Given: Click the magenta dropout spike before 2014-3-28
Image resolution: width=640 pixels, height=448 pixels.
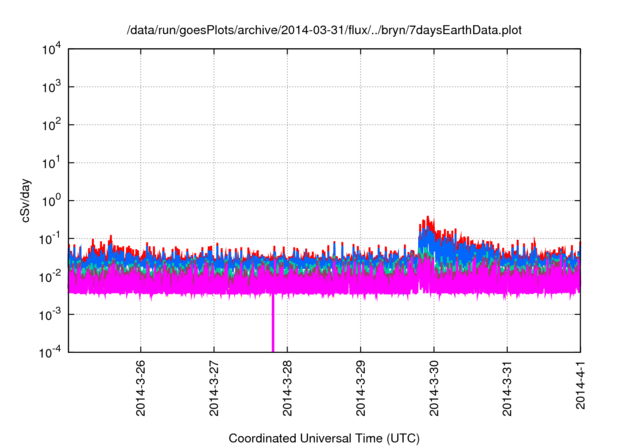Looking at the screenshot, I should click(x=273, y=322).
